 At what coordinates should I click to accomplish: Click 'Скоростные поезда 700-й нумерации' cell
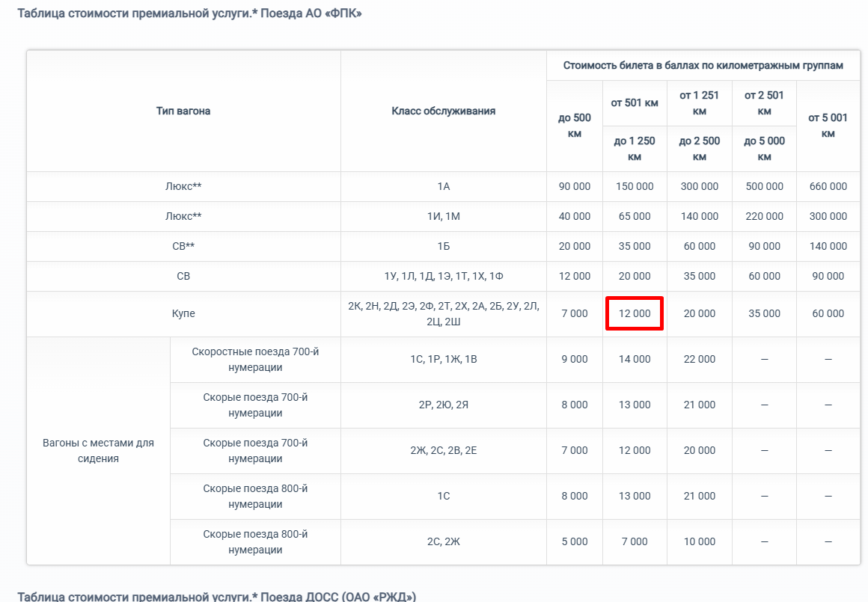coord(255,359)
